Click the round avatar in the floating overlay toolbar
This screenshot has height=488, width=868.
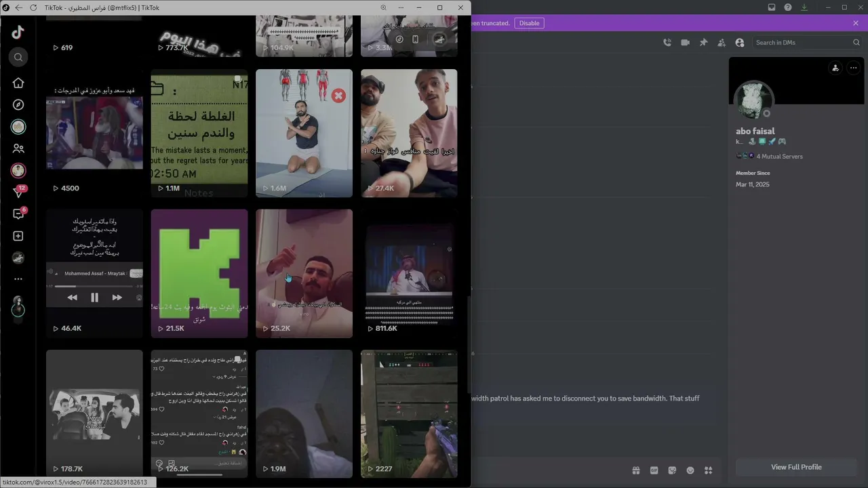click(439, 39)
